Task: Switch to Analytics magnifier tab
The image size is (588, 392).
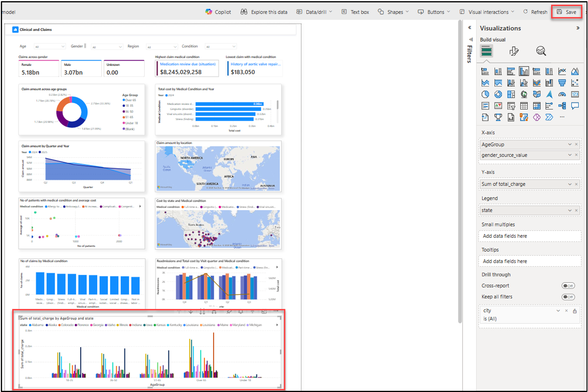Action: pos(541,51)
